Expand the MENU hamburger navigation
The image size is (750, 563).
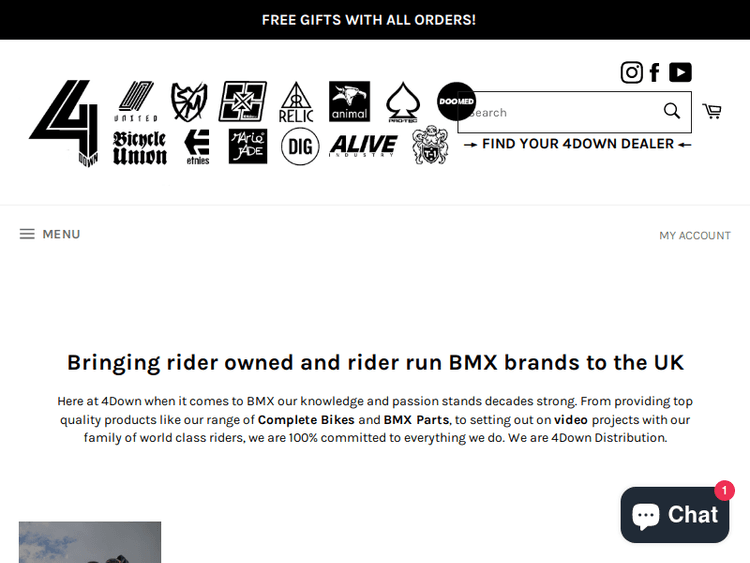[50, 234]
